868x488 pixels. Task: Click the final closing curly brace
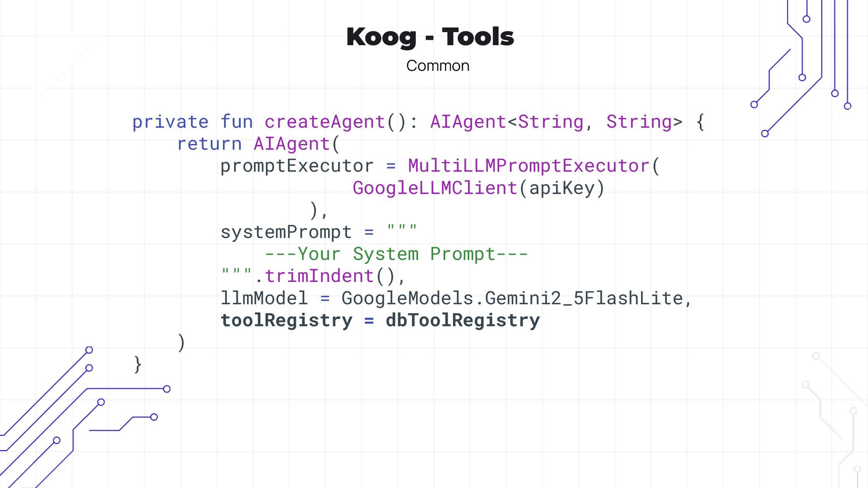coord(137,364)
